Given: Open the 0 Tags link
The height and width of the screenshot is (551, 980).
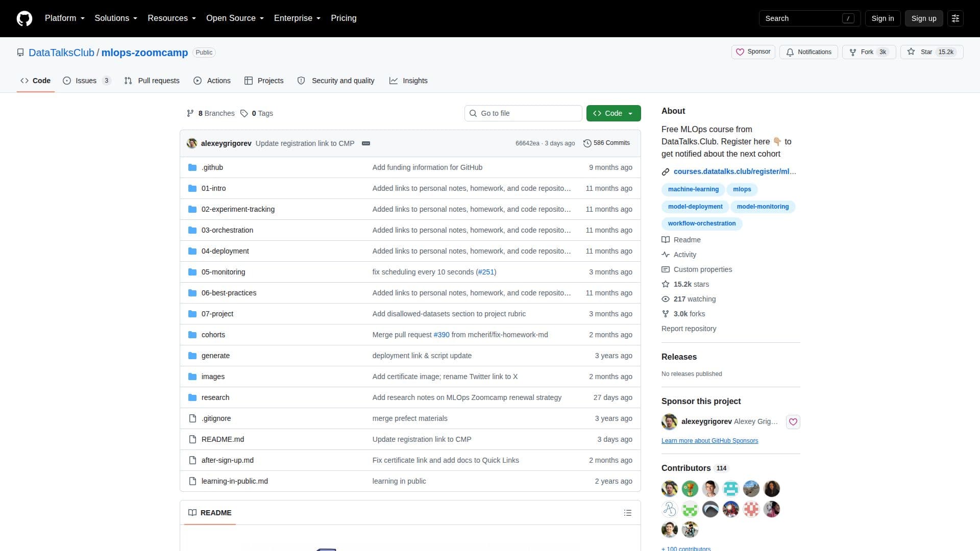Looking at the screenshot, I should 257,113.
